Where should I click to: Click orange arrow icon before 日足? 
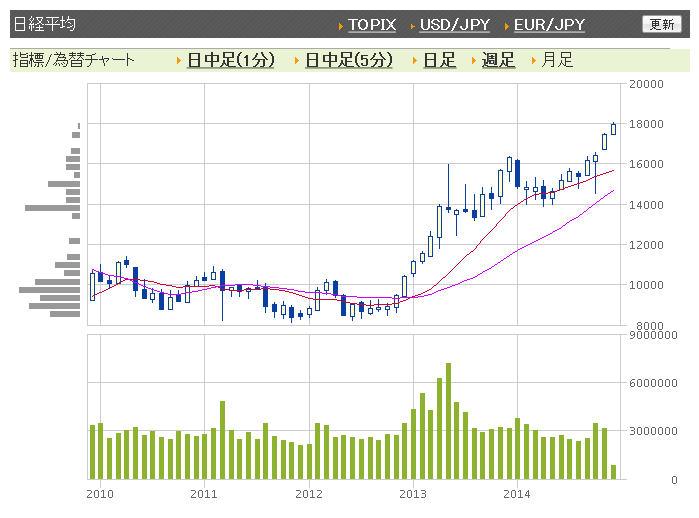coord(415,60)
